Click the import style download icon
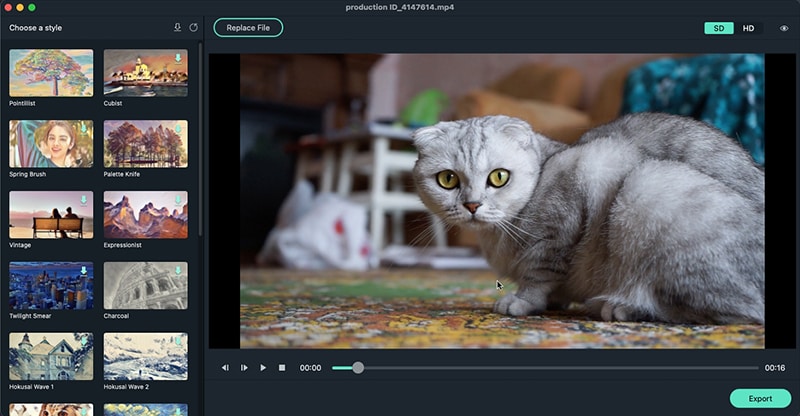The width and height of the screenshot is (800, 416). (x=177, y=28)
